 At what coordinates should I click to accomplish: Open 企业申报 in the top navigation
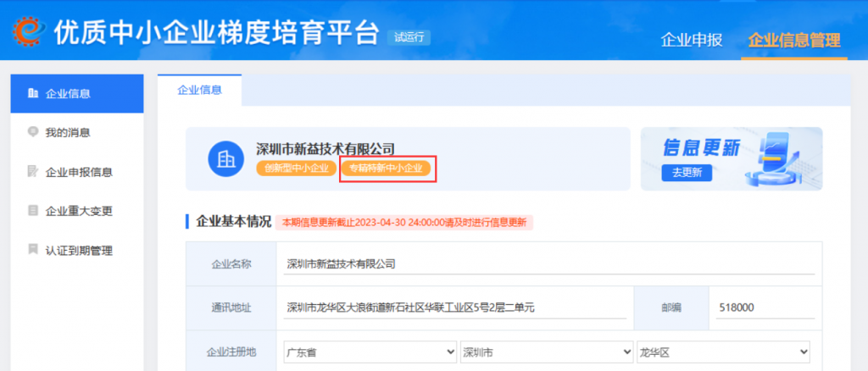pyautogui.click(x=692, y=41)
